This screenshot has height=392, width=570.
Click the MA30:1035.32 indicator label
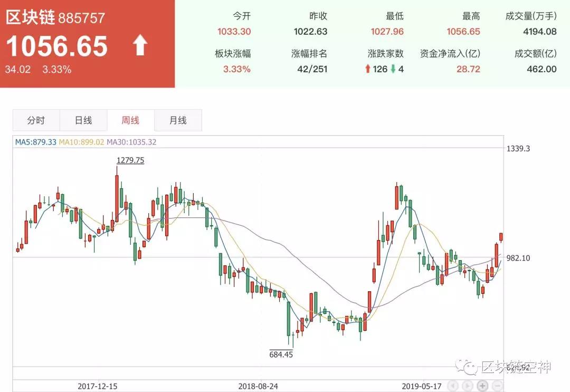pos(131,142)
